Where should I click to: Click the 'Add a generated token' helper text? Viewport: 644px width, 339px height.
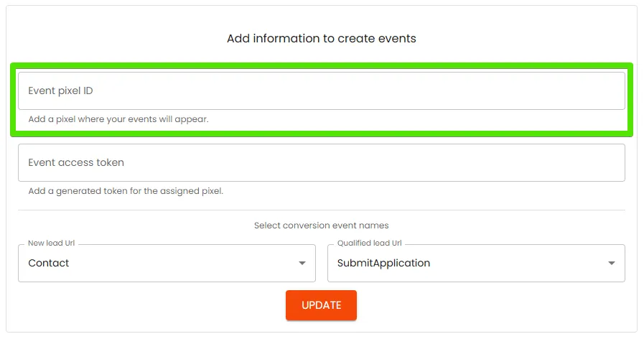coord(126,191)
